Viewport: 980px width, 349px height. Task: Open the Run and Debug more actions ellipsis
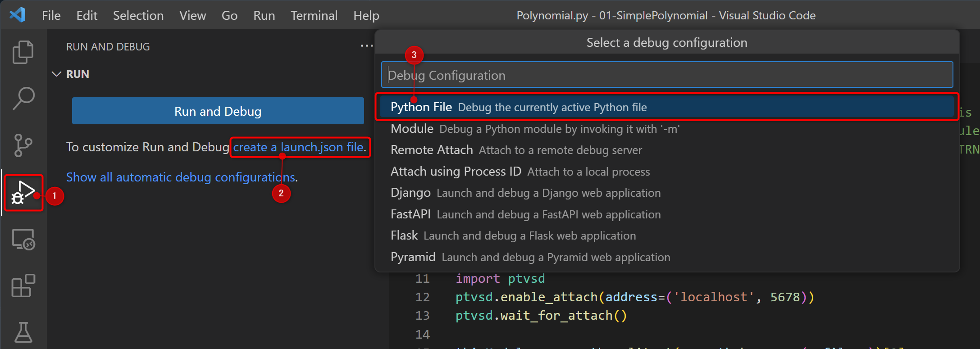click(x=367, y=45)
